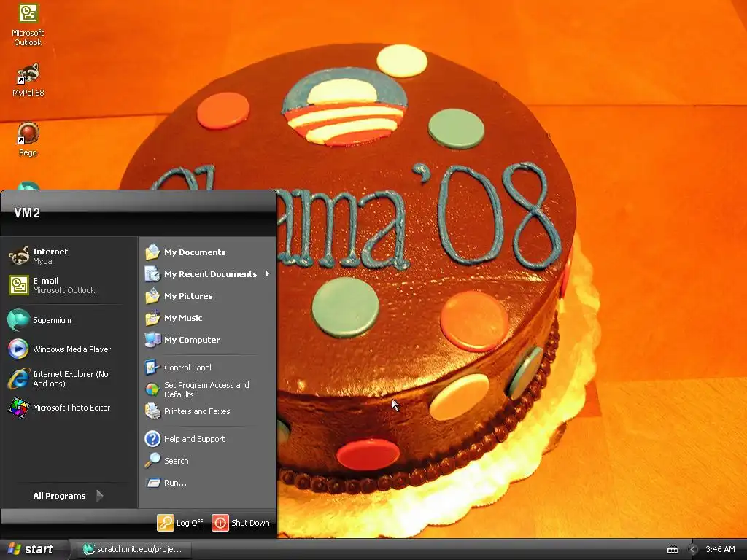This screenshot has height=560, width=747.
Task: Select Windows Media Player entry text
Action: (x=72, y=349)
